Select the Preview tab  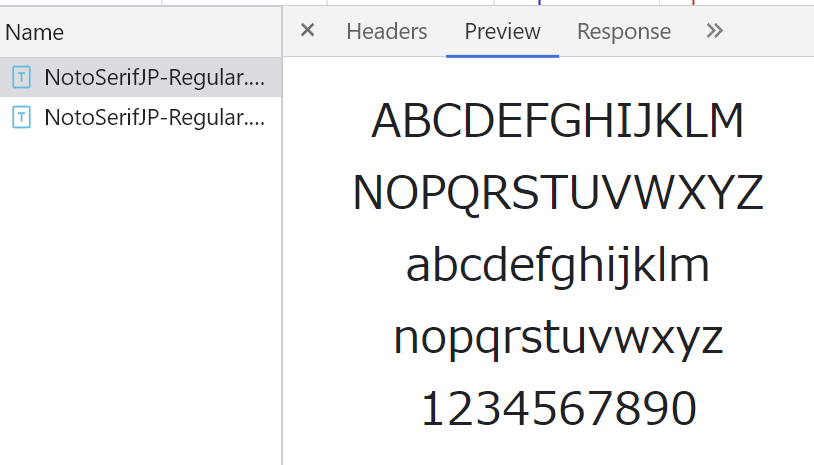502,32
